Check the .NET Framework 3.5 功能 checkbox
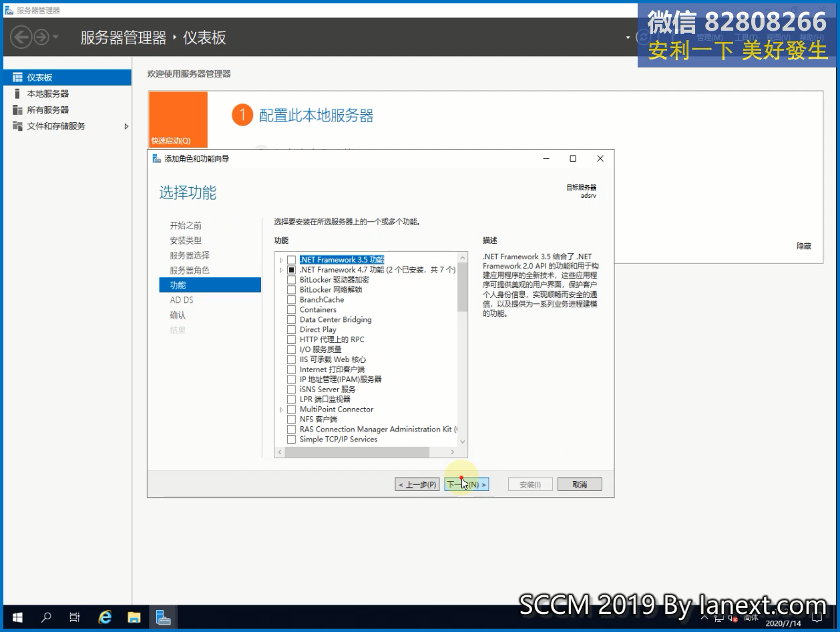The width and height of the screenshot is (840, 632). tap(291, 260)
